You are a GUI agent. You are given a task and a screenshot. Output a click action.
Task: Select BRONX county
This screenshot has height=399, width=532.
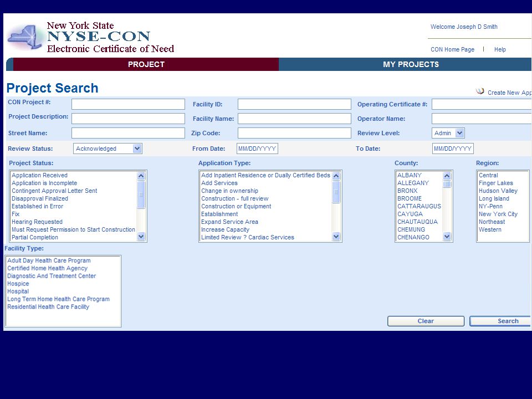coord(407,191)
